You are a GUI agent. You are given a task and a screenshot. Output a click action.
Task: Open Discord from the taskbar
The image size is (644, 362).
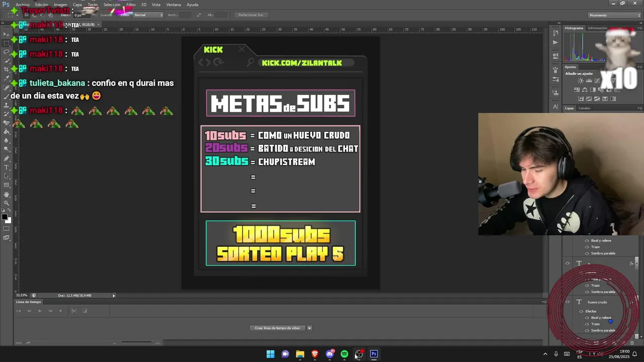click(x=330, y=354)
